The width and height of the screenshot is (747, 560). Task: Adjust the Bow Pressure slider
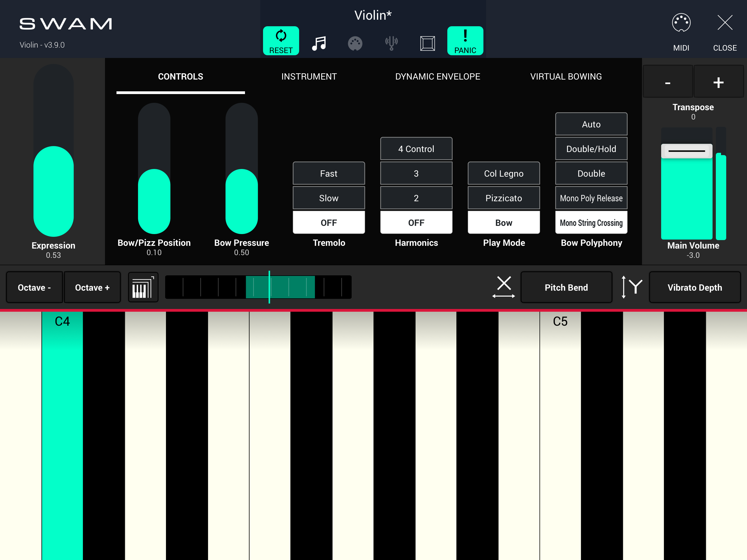[241, 168]
